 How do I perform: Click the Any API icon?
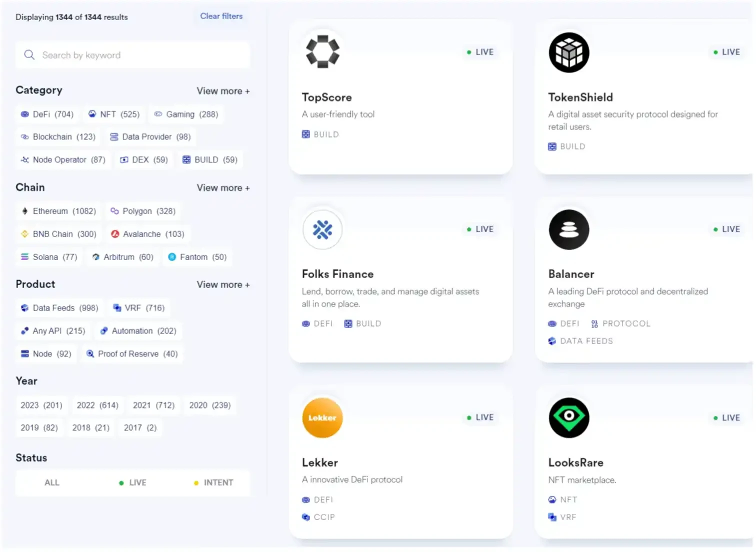[x=24, y=331]
